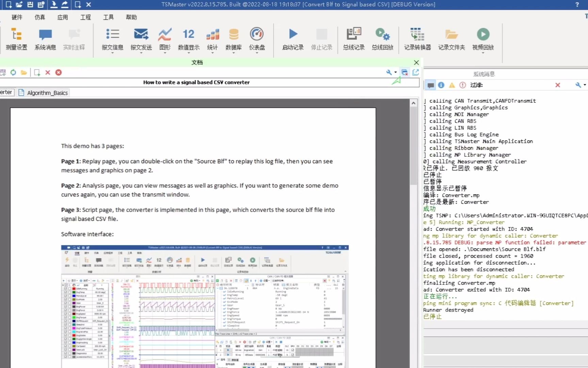The width and height of the screenshot is (588, 368).
Task: Click new project icon in title bar
Action: 9,4
